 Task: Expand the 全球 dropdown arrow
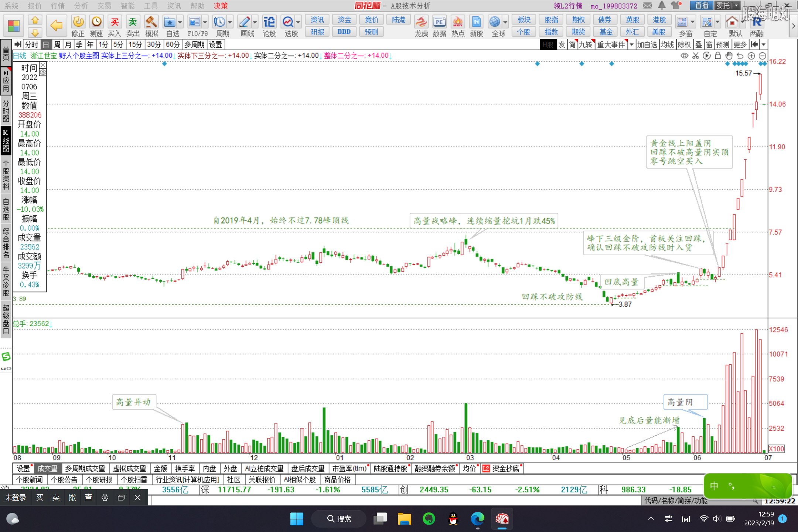click(505, 22)
